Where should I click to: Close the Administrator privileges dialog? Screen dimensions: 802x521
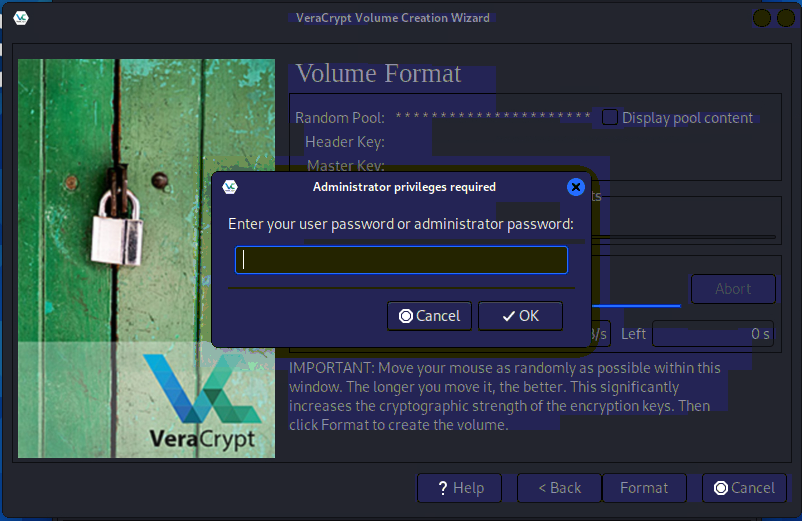[x=576, y=187]
